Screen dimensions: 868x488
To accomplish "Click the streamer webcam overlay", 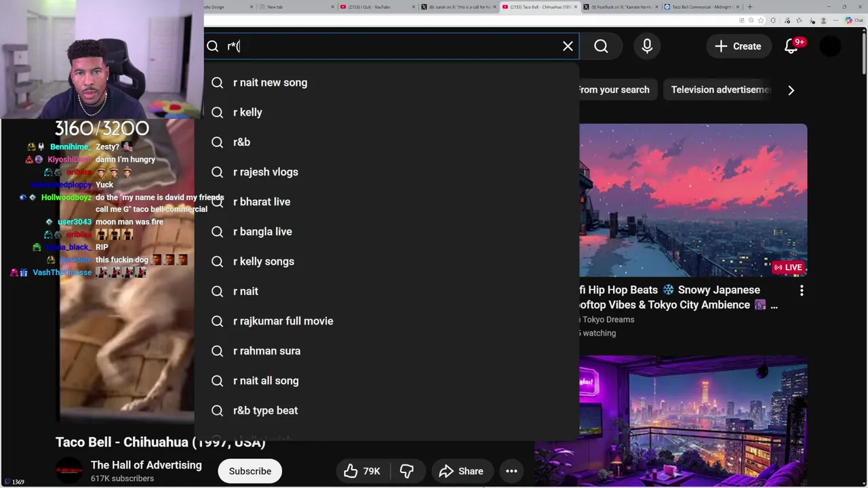I will click(x=102, y=59).
